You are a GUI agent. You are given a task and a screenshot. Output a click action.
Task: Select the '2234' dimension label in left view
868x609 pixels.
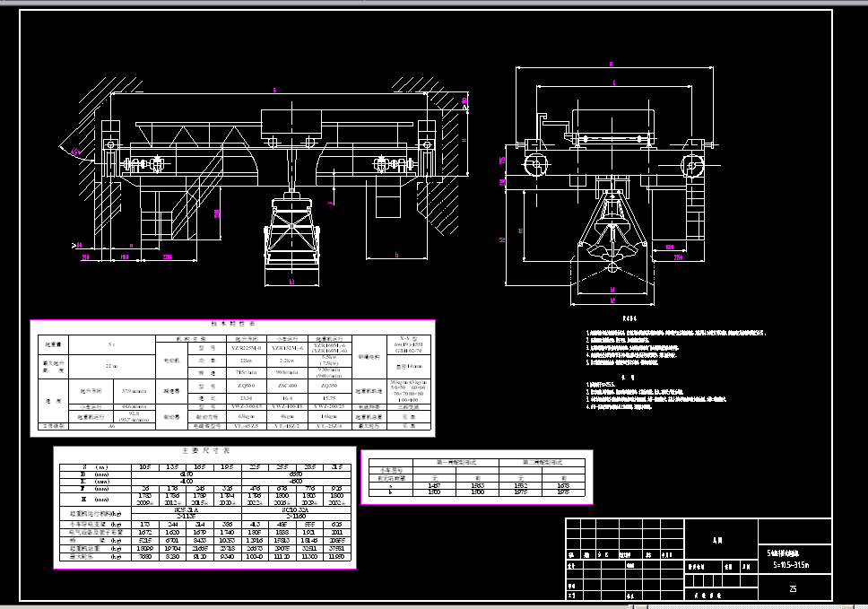pos(167,257)
